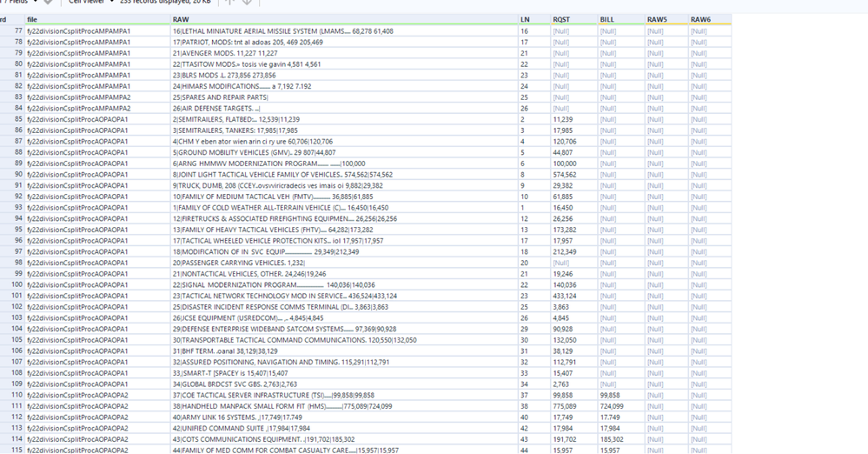The height and width of the screenshot is (454, 868).
Task: Click the RQST [Null] cell in record 98
Action: click(x=573, y=263)
